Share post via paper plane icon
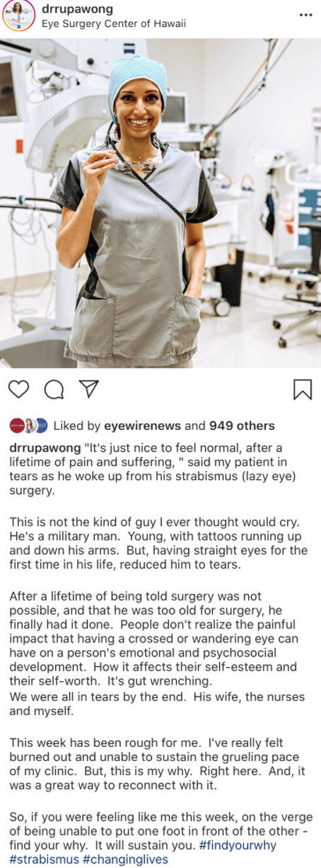The width and height of the screenshot is (321, 868). pos(88,389)
